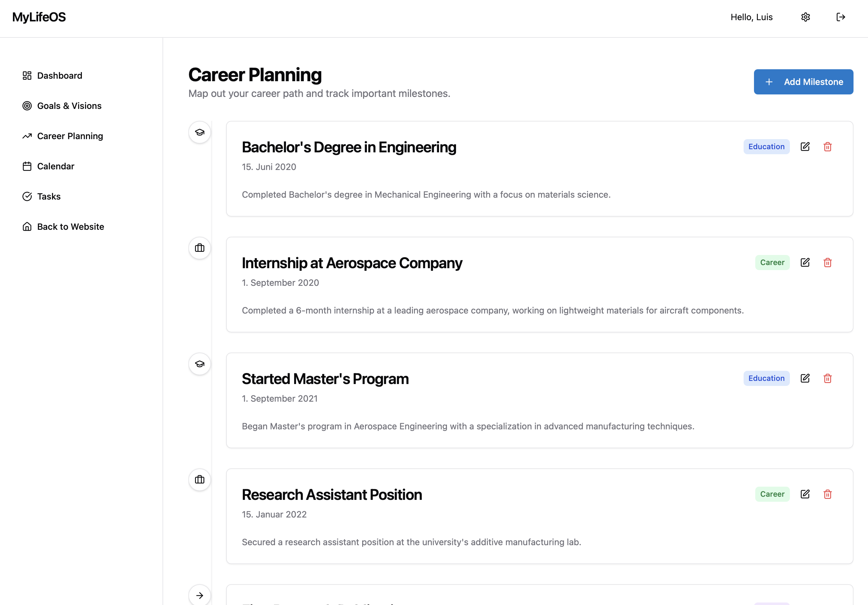Click the graduation cap icon beside Bachelor's Degree
Screen dimensions: 868x605
[199, 132]
